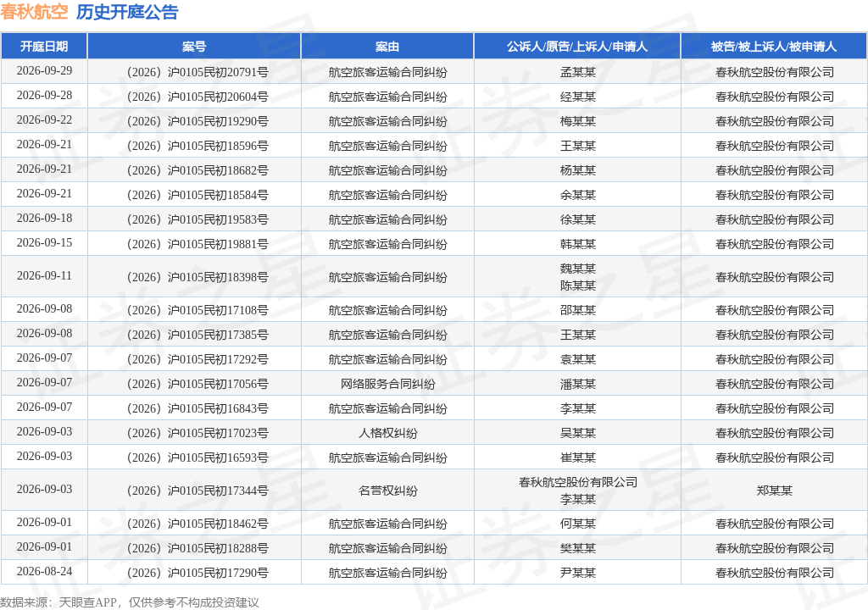The width and height of the screenshot is (868, 610).
Task: Click the 被告/被上诉人/被申请人 header
Action: [x=774, y=47]
